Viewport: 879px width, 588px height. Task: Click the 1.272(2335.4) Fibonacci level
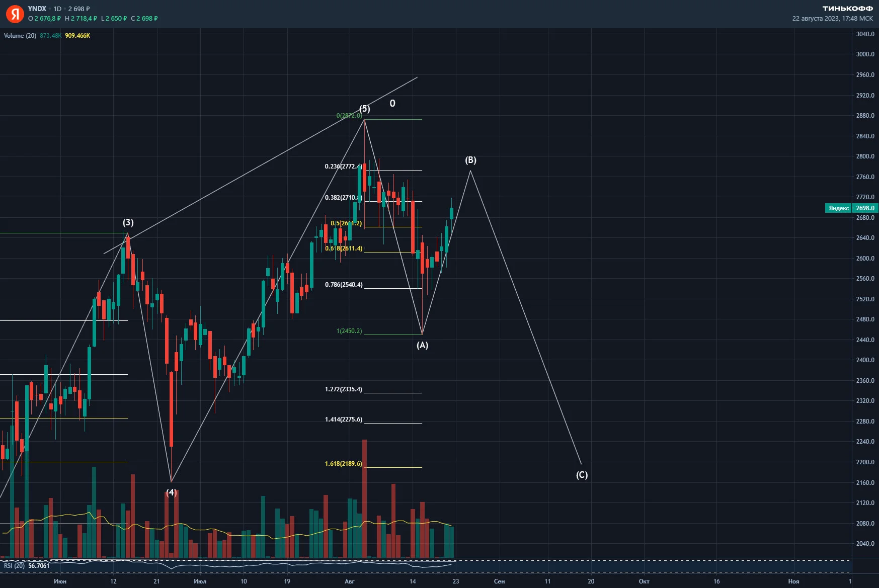point(344,389)
